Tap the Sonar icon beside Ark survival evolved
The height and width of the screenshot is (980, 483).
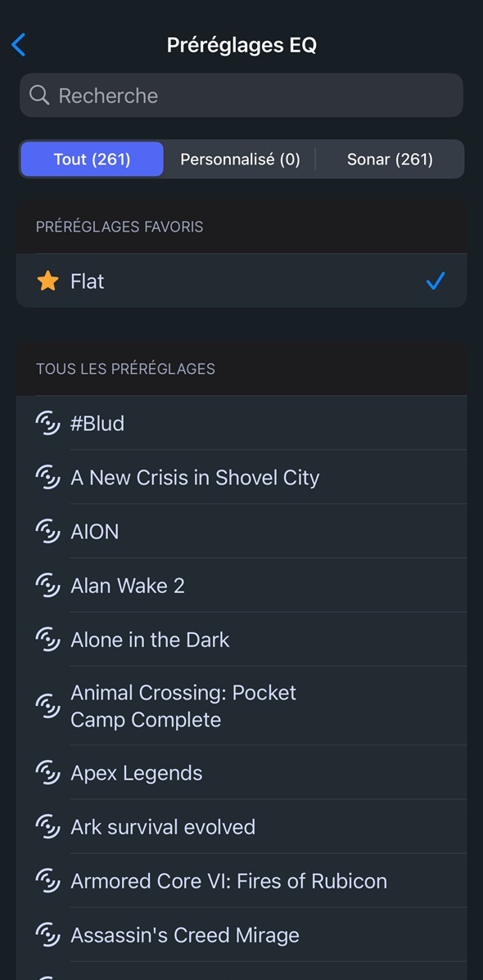47,827
